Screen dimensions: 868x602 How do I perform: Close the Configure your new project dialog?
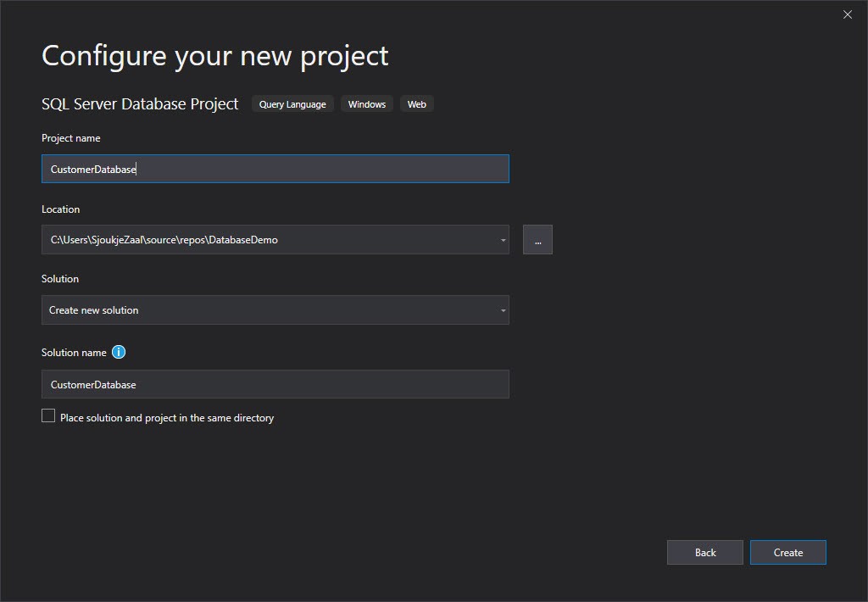847,14
